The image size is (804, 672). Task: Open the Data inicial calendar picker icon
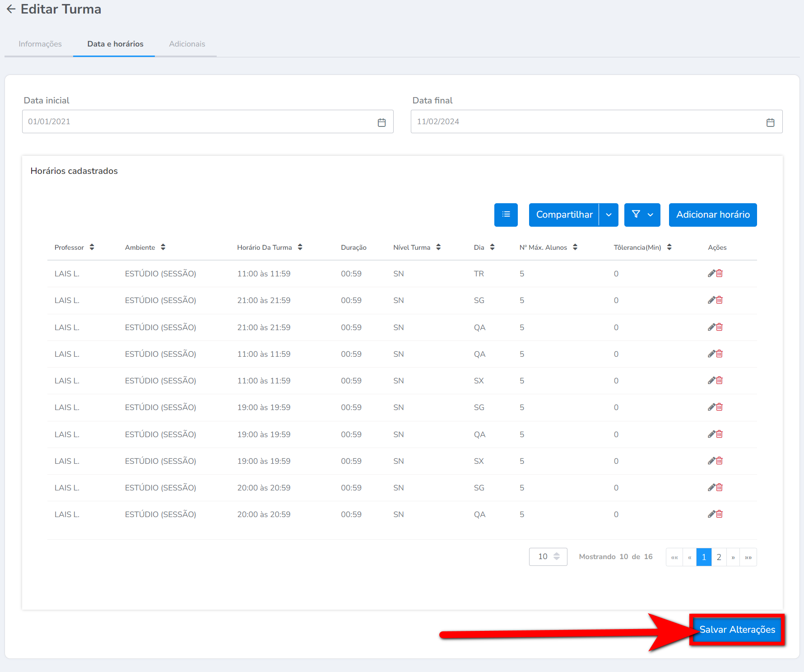381,122
